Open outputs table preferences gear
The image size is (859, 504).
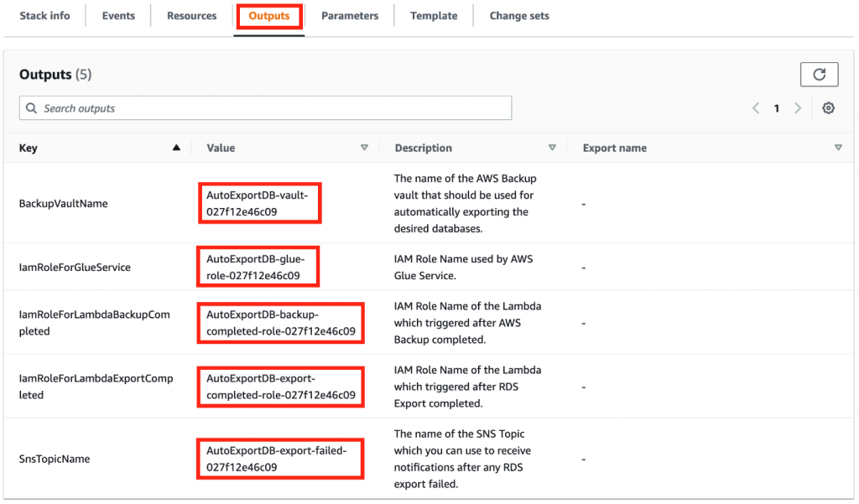click(x=828, y=108)
